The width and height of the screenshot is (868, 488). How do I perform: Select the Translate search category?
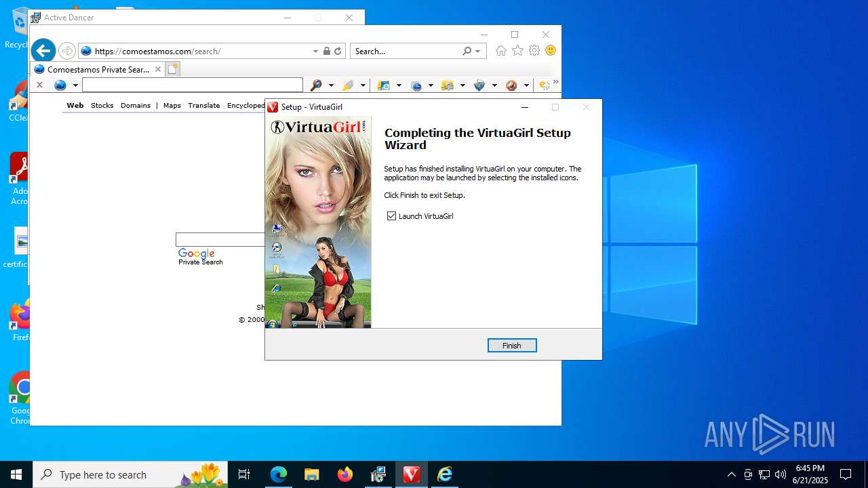[x=204, y=105]
